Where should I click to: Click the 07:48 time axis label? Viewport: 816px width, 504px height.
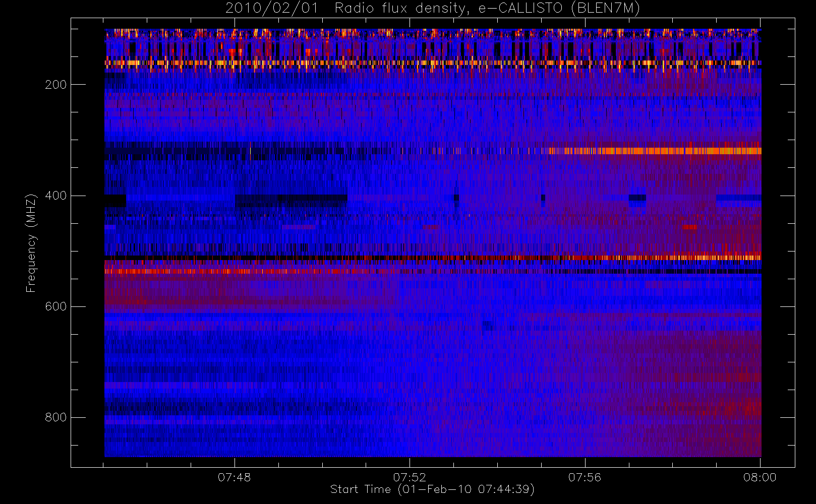[235, 477]
